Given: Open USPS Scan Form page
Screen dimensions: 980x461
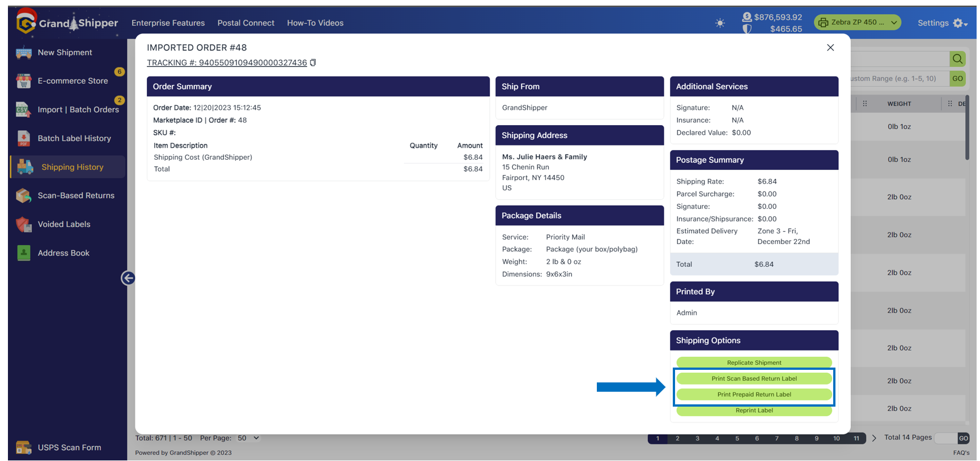Looking at the screenshot, I should pos(69,447).
